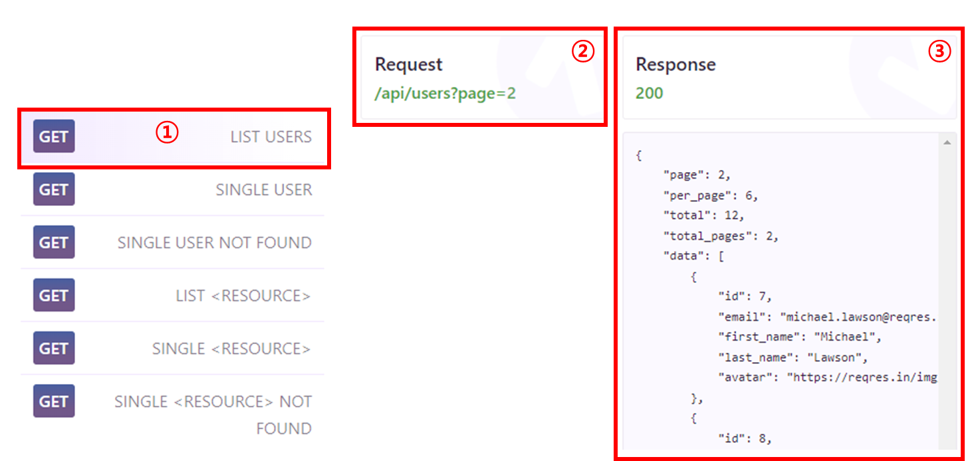Choose the LIST <RESOURCE> endpoint
This screenshot has width=980, height=461.
173,296
